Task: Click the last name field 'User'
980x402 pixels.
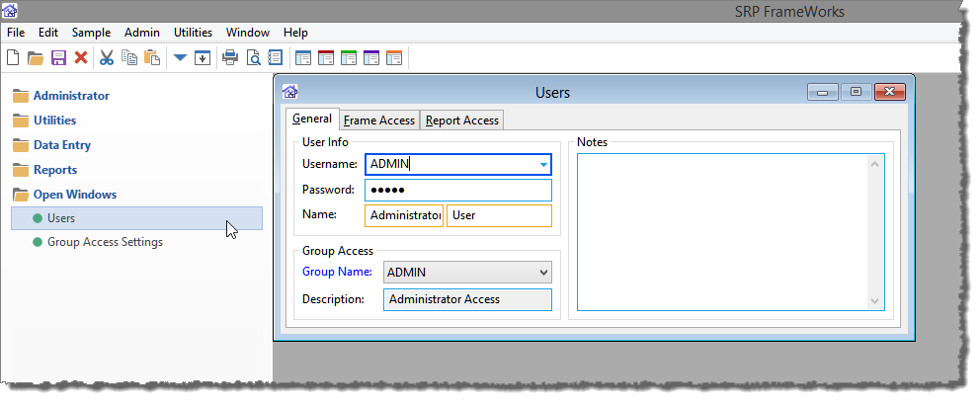Action: [499, 215]
